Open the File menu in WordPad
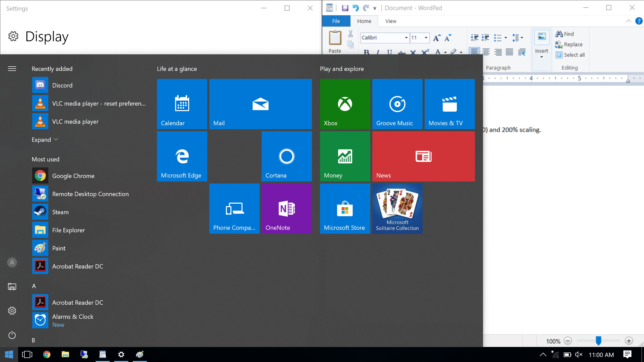Screen dimensions: 644x362 coord(336,21)
